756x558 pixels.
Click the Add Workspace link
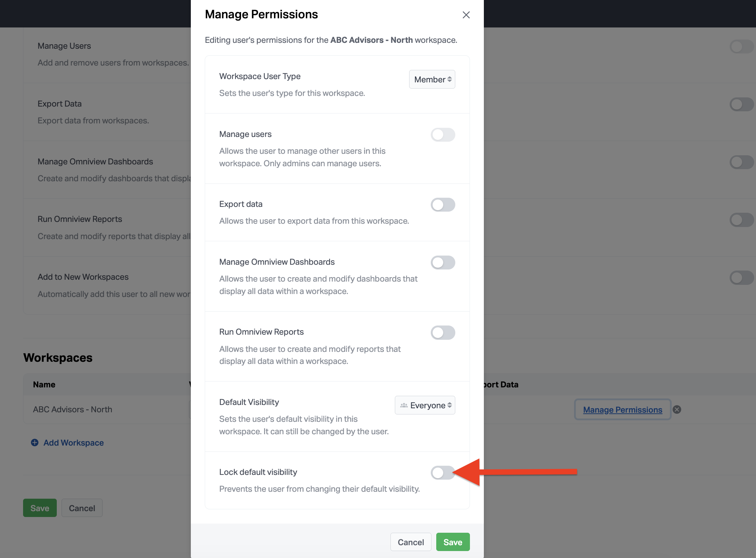click(x=74, y=443)
